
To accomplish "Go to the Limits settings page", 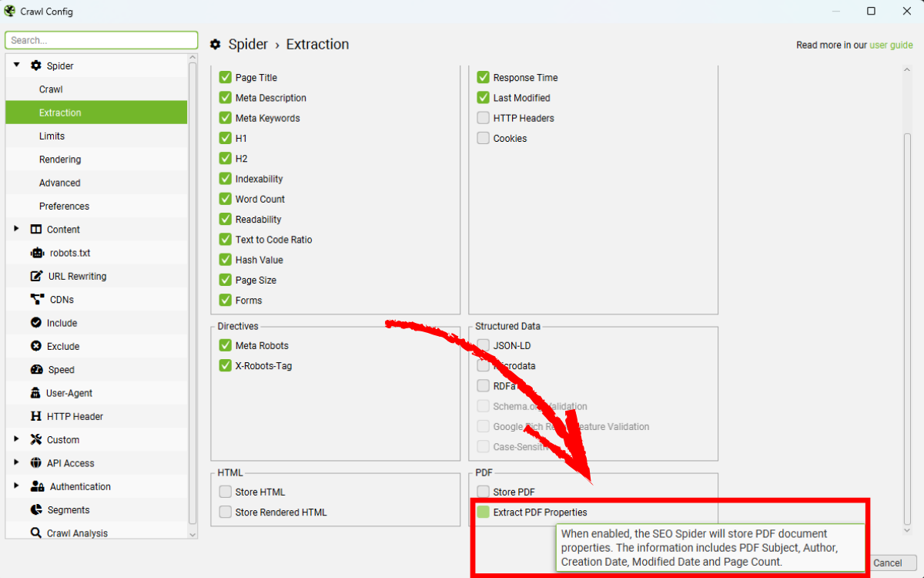I will coord(52,136).
